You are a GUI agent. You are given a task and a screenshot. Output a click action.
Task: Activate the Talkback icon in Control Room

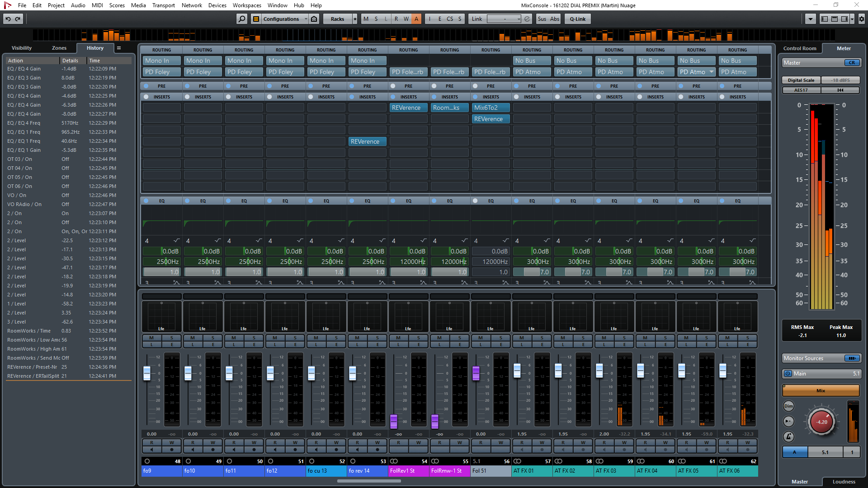(788, 421)
